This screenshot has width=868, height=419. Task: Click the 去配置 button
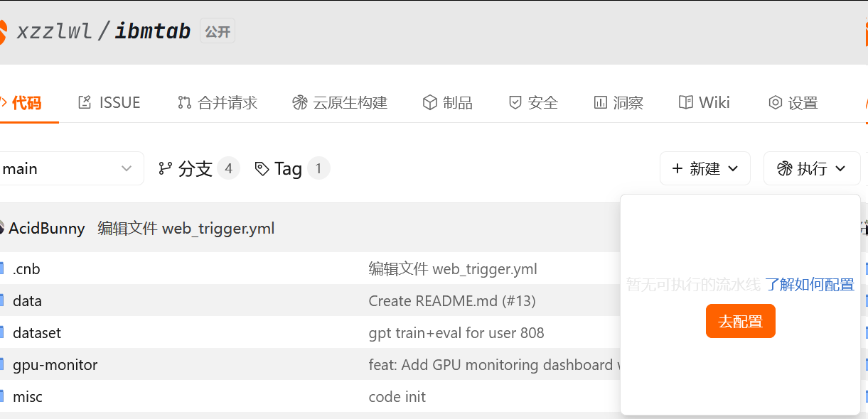tap(740, 320)
